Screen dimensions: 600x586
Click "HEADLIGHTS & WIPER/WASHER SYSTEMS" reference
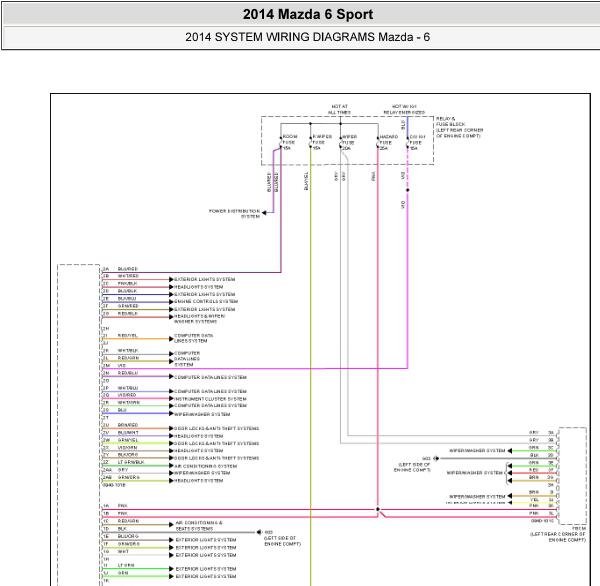[x=199, y=319]
